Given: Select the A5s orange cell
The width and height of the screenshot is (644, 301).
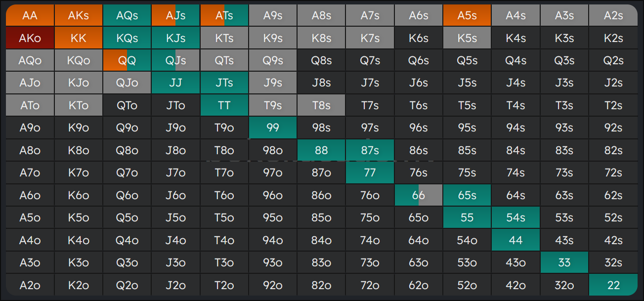Looking at the screenshot, I should pyautogui.click(x=467, y=15).
